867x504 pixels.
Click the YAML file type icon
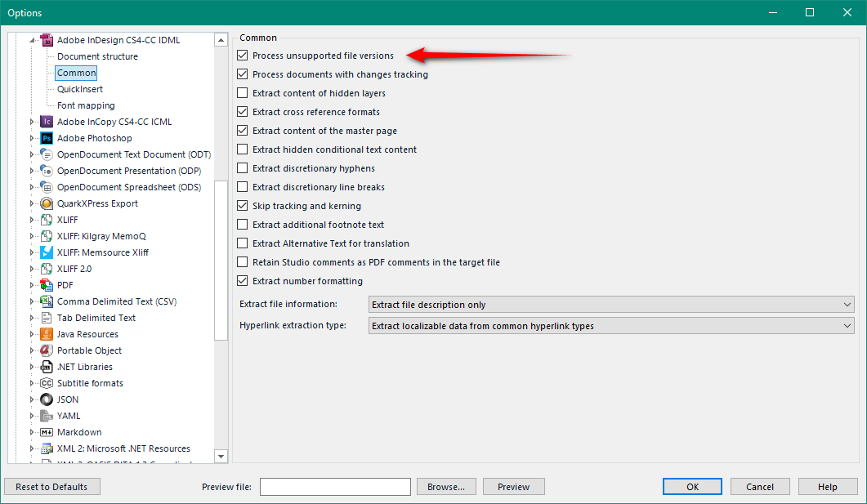pos(47,416)
